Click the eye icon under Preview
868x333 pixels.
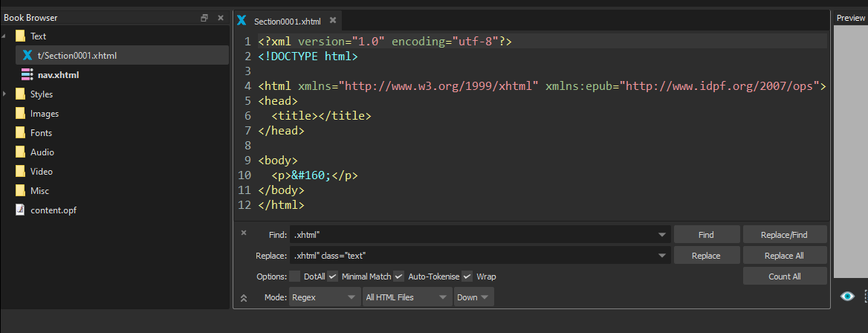[847, 297]
